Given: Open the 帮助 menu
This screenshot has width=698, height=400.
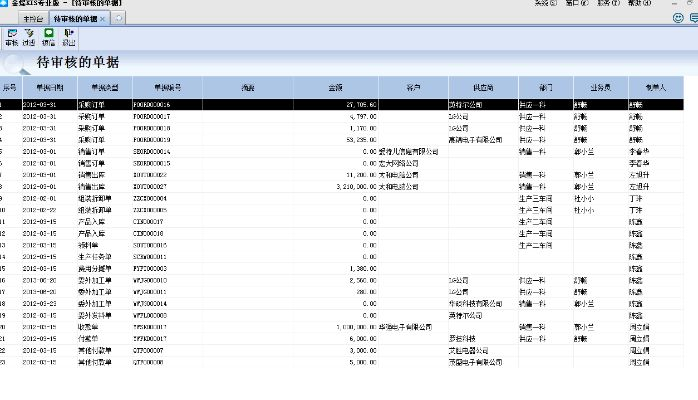Looking at the screenshot, I should (x=639, y=3).
